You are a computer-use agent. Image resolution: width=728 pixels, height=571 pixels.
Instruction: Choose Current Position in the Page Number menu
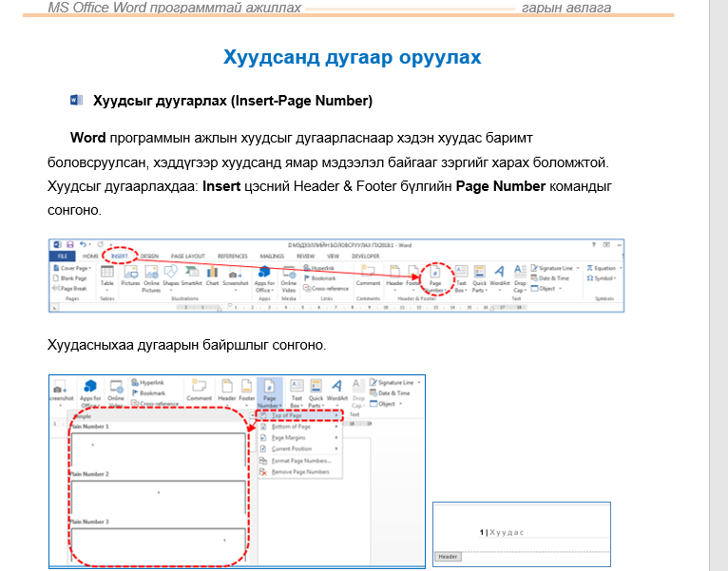pyautogui.click(x=299, y=448)
